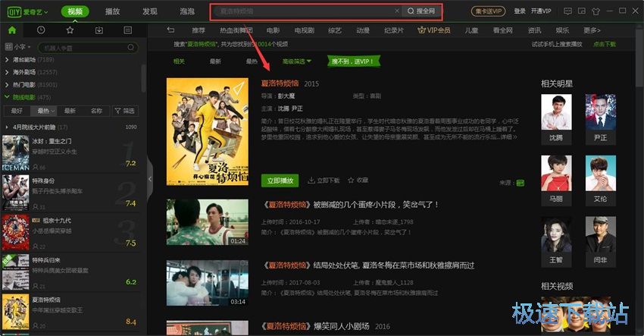Click the sidebar search magnifier icon
644x336 pixels.
click(x=130, y=48)
